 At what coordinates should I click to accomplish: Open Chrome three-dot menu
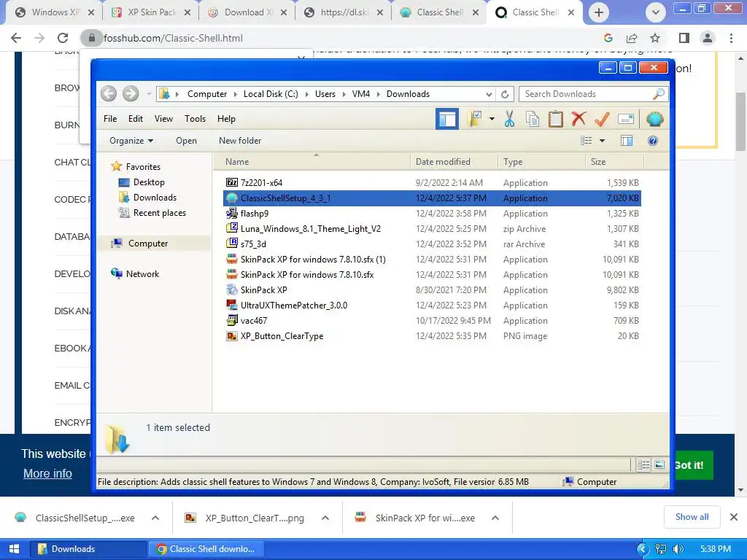[x=731, y=38]
